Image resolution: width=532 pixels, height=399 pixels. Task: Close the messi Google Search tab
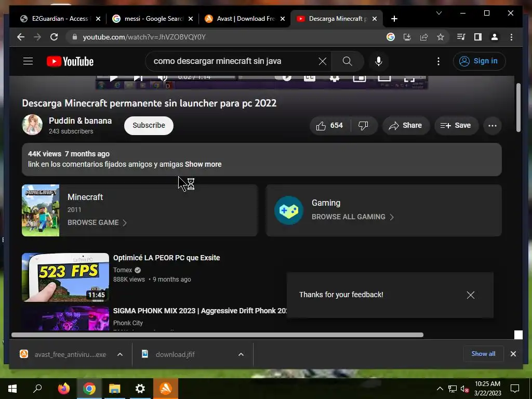pyautogui.click(x=191, y=19)
